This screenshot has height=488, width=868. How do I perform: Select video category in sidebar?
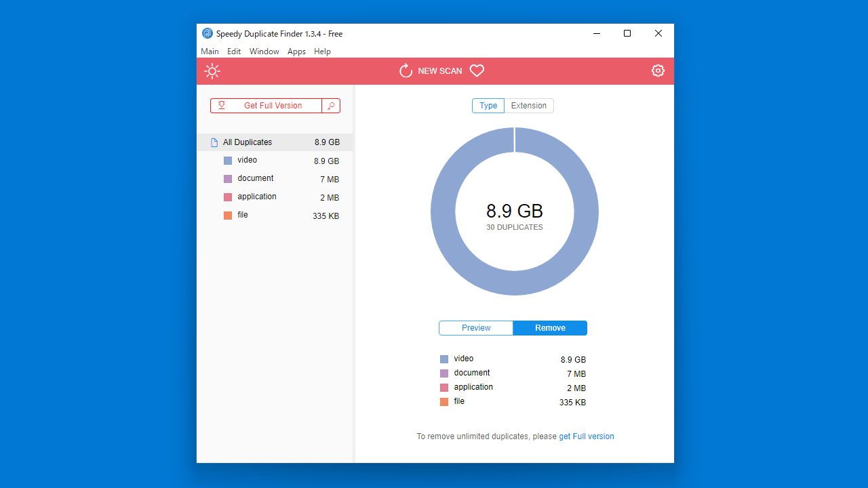275,161
